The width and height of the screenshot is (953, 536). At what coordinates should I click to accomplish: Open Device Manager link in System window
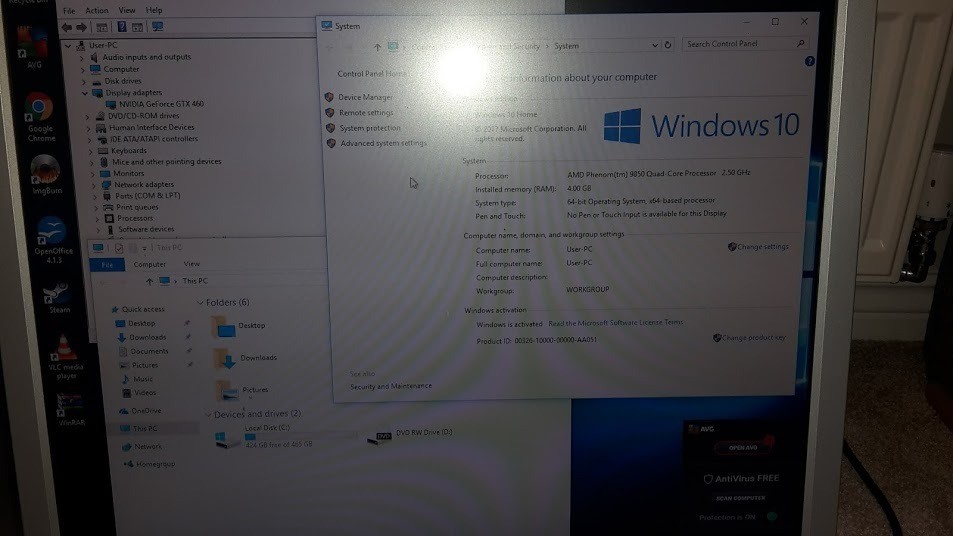click(365, 97)
